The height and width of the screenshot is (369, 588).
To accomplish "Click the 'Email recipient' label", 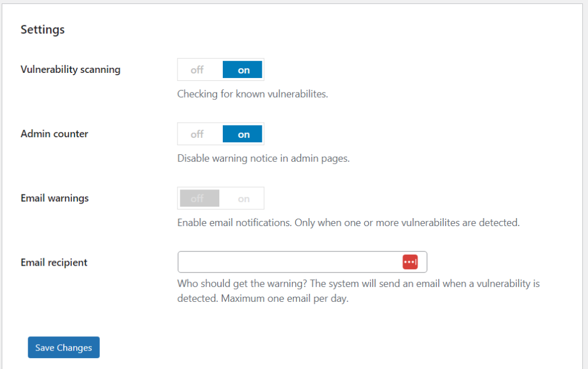I will point(55,262).
